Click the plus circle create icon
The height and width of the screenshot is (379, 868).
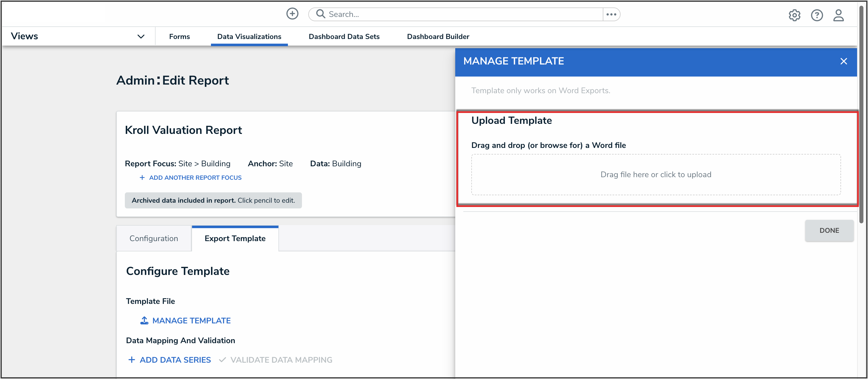click(292, 14)
